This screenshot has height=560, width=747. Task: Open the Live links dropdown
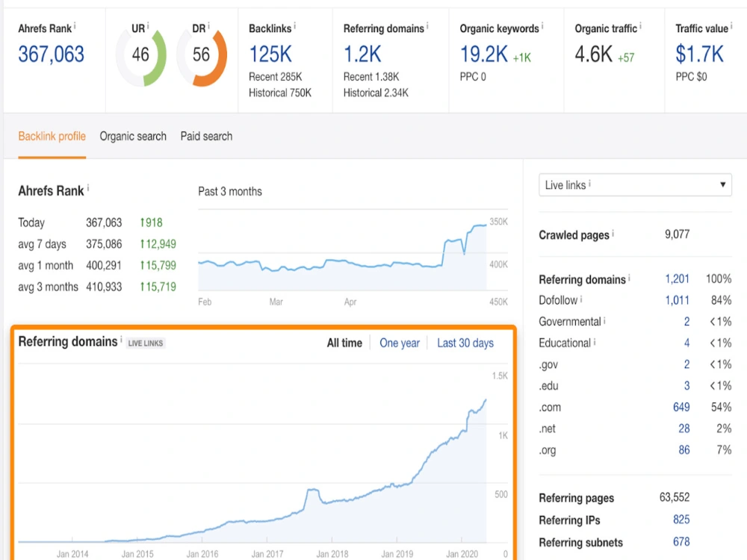coord(634,184)
